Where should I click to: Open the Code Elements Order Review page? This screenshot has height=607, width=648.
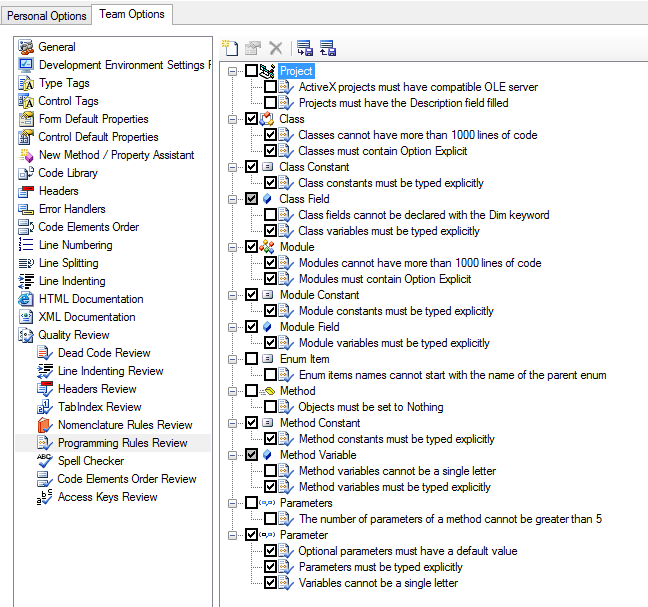click(127, 479)
